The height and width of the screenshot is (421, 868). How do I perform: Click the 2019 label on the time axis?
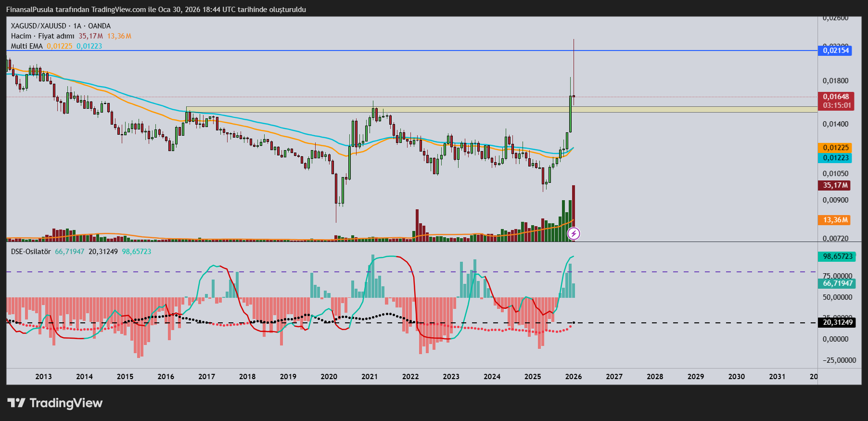[288, 377]
